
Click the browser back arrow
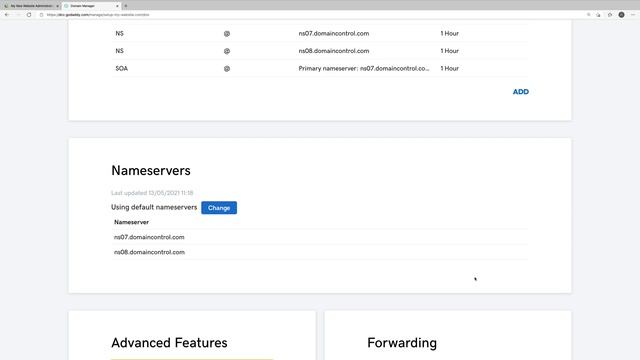click(7, 15)
